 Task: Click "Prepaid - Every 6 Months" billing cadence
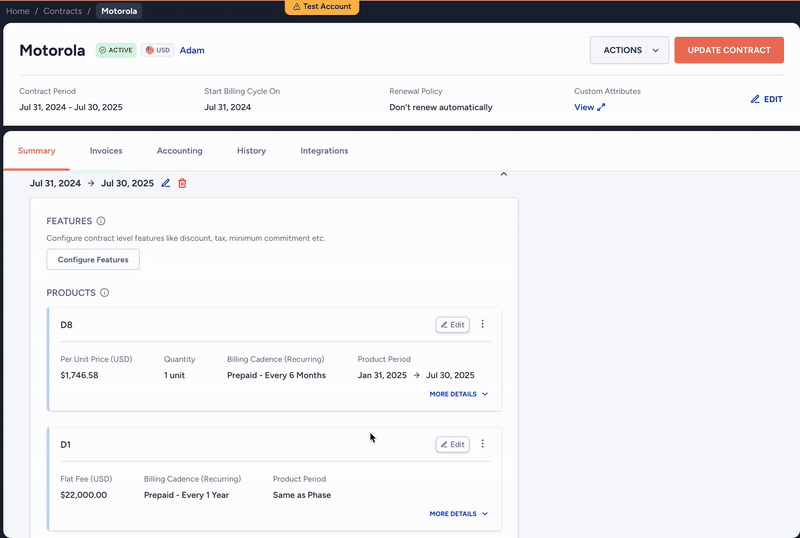point(277,375)
